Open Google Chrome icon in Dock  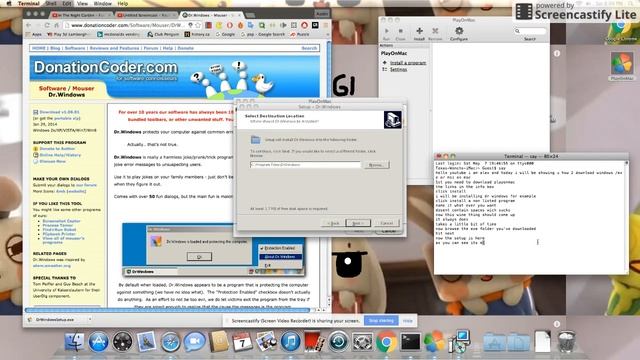coord(386,342)
